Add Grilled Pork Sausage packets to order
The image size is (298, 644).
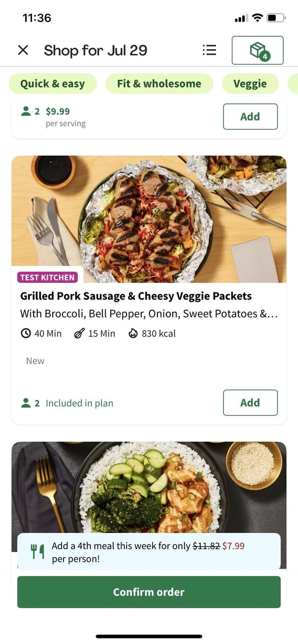click(250, 403)
